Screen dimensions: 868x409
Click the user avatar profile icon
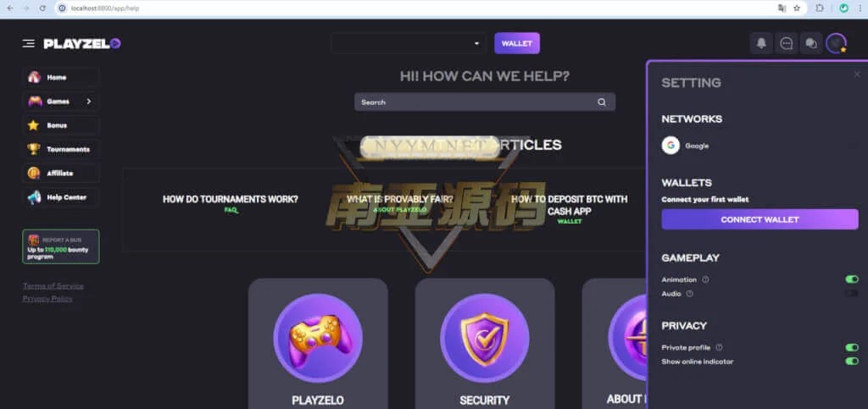pyautogui.click(x=836, y=43)
